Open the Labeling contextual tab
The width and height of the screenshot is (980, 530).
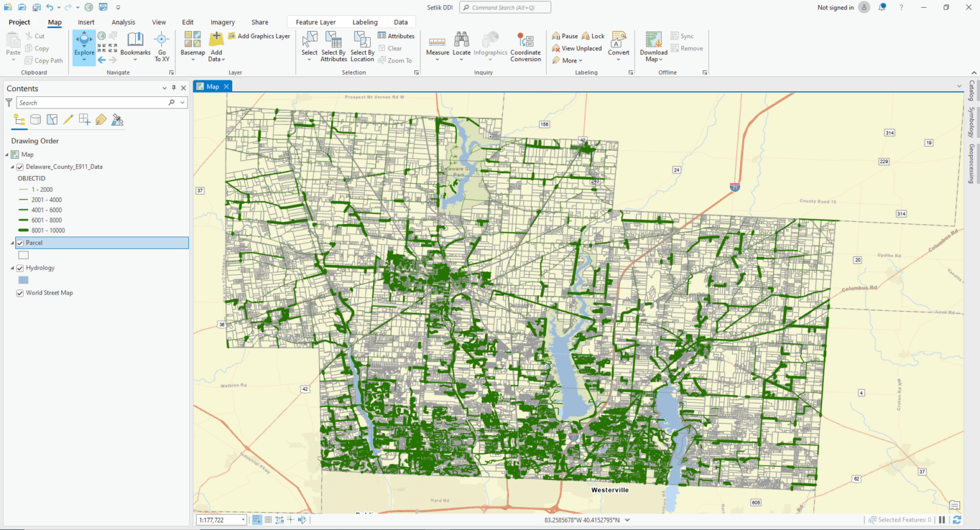(x=365, y=22)
